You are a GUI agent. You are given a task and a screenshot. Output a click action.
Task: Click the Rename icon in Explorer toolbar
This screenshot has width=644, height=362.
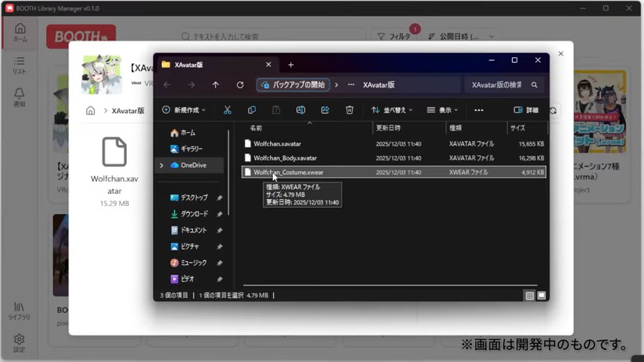tap(300, 110)
